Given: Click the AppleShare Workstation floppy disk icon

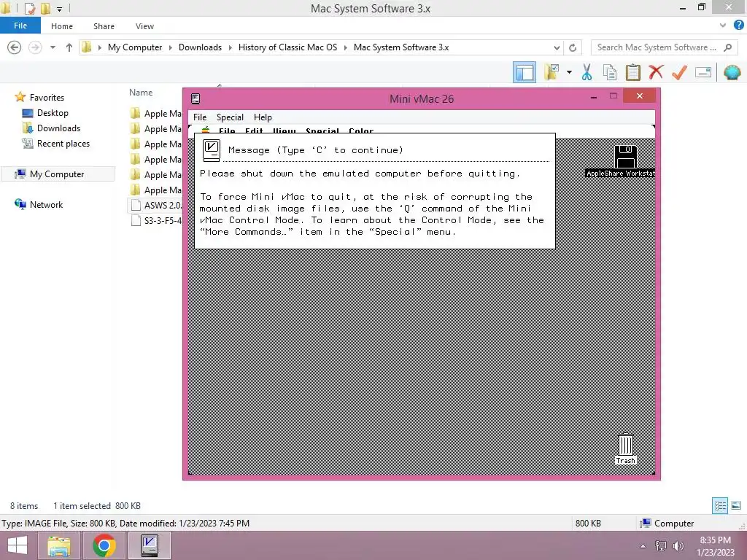Looking at the screenshot, I should coord(625,156).
